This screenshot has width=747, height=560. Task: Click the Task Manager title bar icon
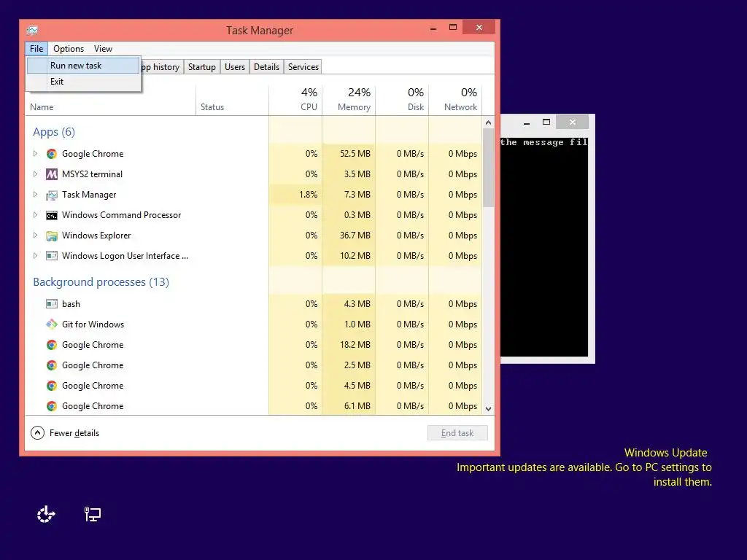[32, 31]
